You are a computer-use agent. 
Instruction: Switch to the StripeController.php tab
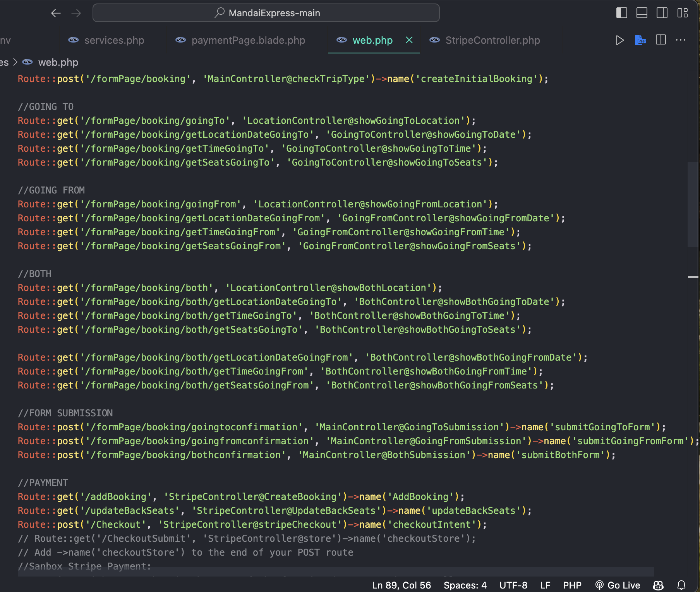coord(492,40)
